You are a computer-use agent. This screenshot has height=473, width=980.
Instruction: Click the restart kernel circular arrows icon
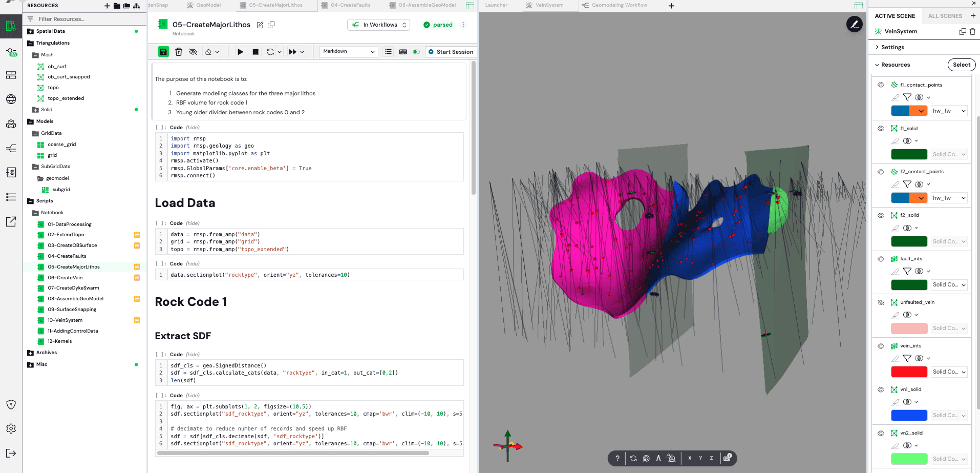(x=270, y=52)
